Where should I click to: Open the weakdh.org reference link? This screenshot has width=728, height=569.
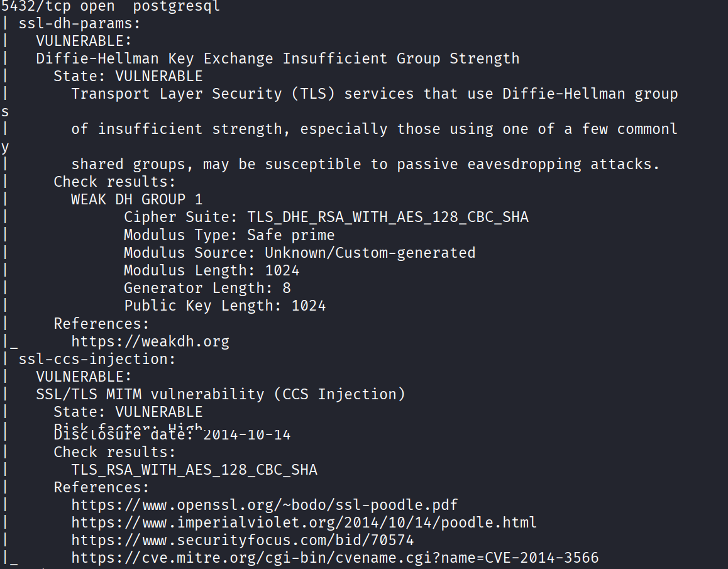pos(150,341)
